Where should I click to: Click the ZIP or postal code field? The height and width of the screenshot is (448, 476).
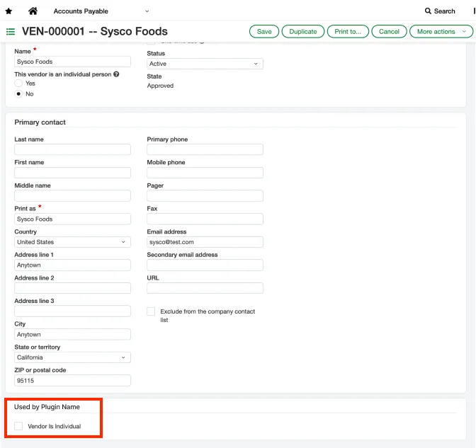(x=72, y=380)
